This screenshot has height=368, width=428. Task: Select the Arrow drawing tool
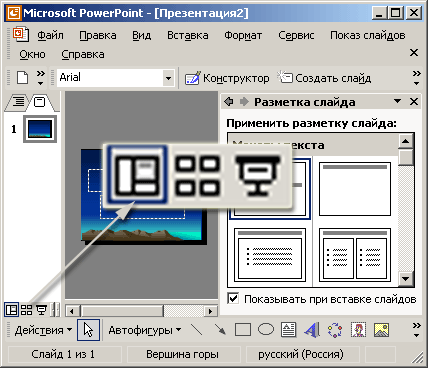(x=219, y=330)
